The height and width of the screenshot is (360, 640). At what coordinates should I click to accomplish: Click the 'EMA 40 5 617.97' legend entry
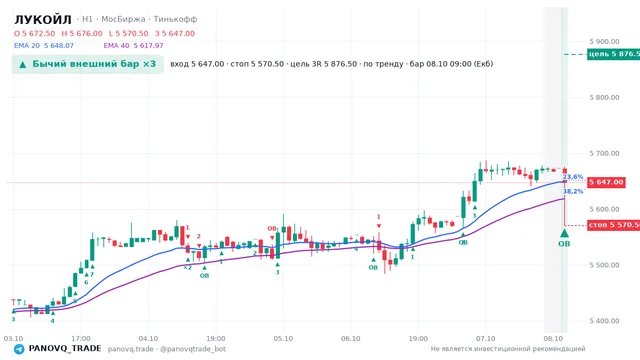pyautogui.click(x=133, y=46)
